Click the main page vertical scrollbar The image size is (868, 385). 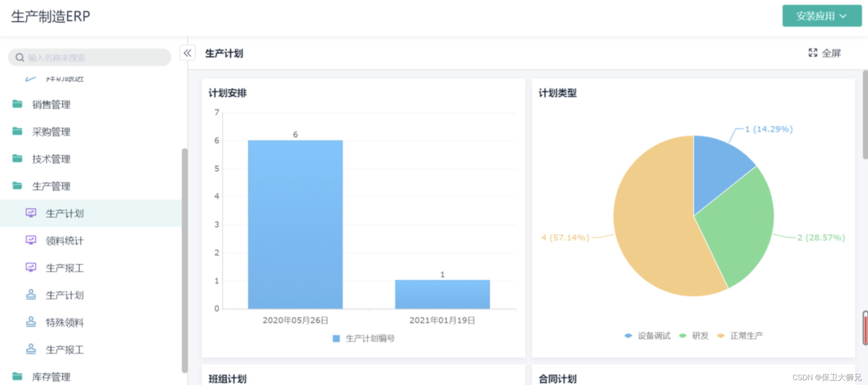click(865, 115)
